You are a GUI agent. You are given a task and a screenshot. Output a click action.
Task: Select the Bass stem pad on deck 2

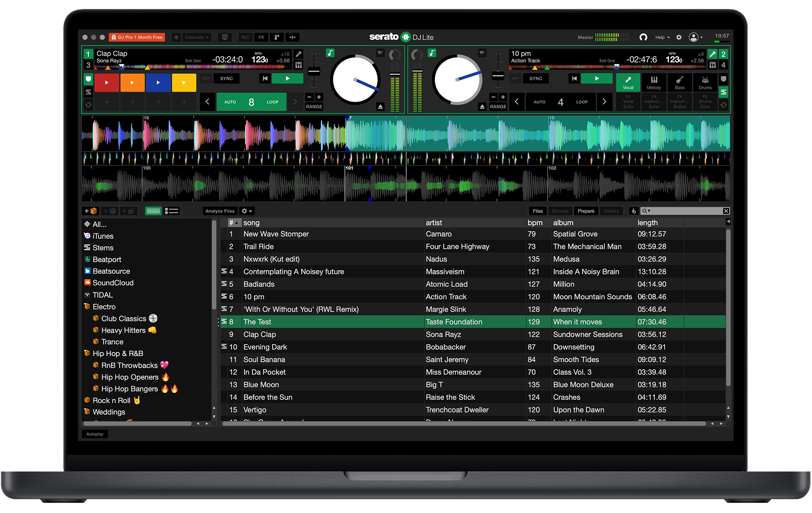click(680, 83)
